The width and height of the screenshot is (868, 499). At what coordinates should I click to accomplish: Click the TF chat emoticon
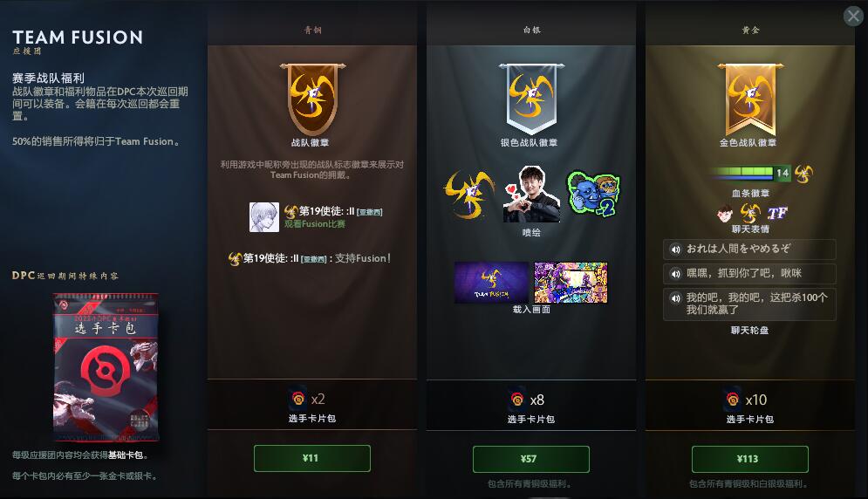[777, 213]
